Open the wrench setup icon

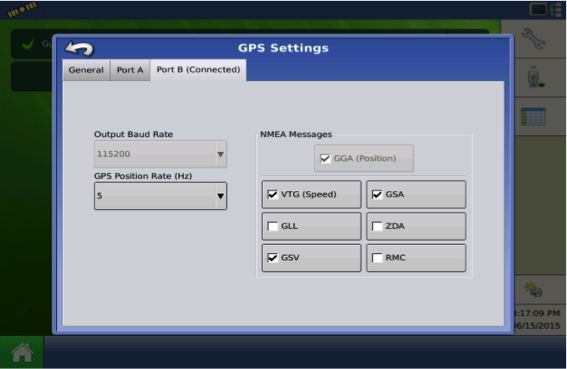pyautogui.click(x=533, y=39)
